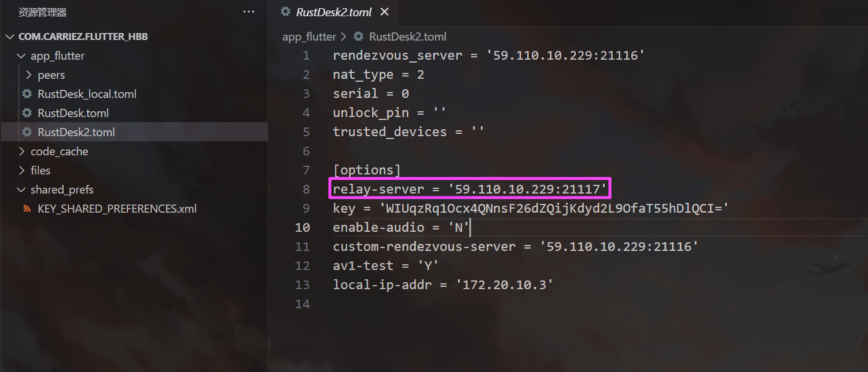868x372 pixels.
Task: Click the gear icon beside RustDesk.toml in tree
Action: point(27,113)
